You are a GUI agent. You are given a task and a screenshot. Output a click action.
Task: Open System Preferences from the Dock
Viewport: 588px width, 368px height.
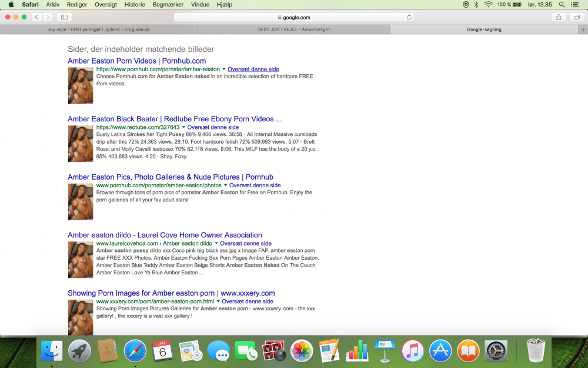[496, 351]
